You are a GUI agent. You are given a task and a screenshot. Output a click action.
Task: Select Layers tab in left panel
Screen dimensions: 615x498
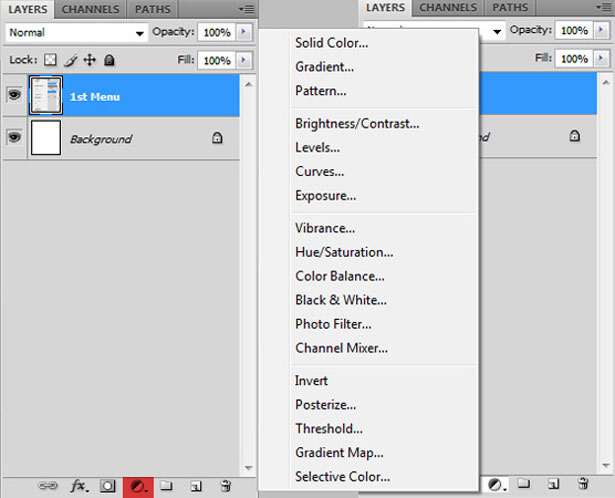27,9
